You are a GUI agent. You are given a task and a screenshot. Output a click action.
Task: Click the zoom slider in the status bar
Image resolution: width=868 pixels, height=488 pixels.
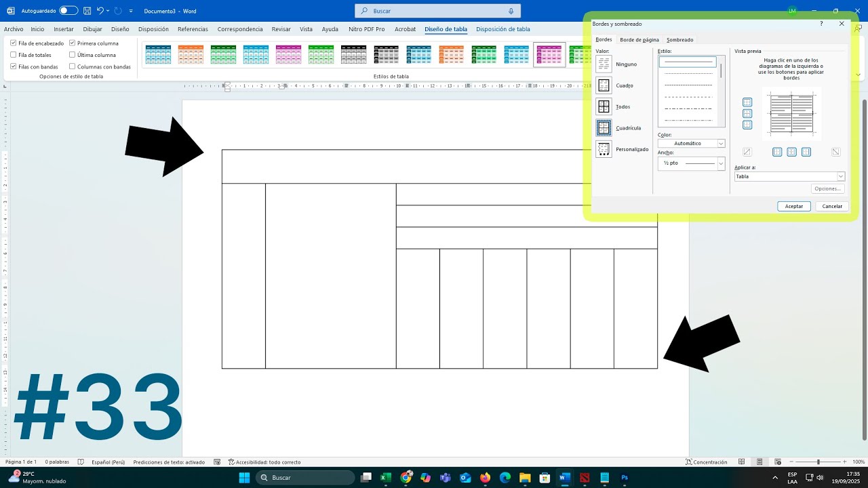point(818,462)
